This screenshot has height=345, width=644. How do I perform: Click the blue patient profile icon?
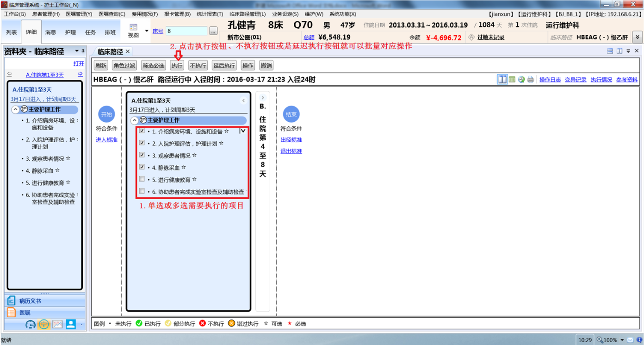[x=71, y=324]
